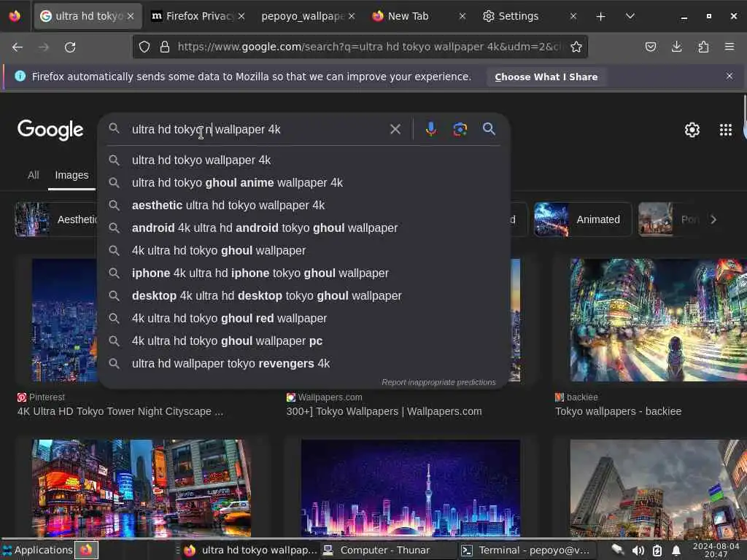Select the All search results tab

[34, 175]
